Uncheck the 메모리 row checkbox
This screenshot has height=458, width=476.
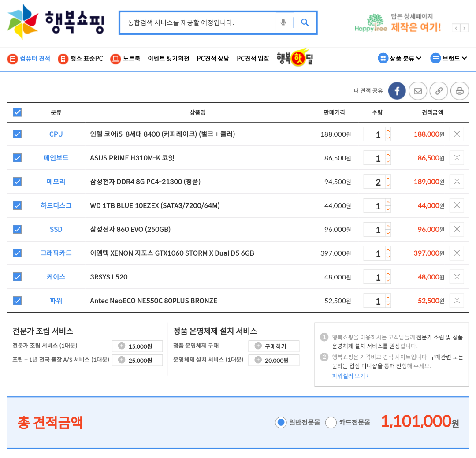tap(17, 182)
